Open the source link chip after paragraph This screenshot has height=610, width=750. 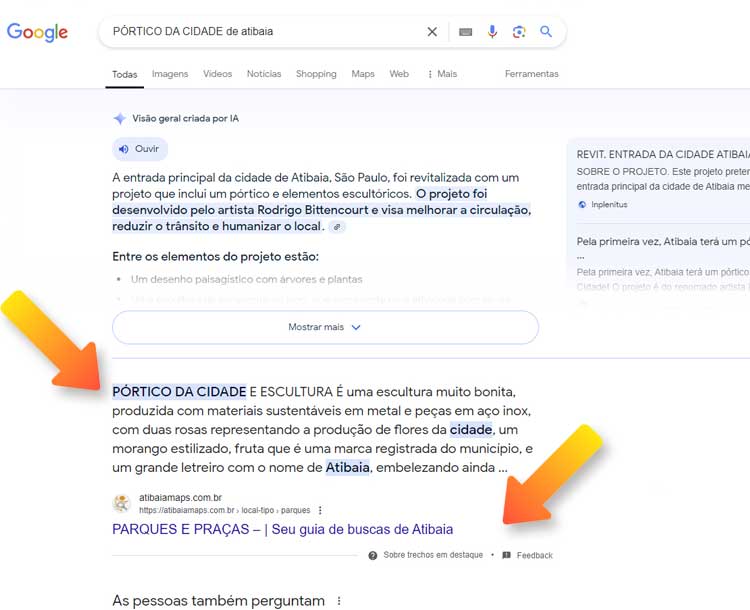[x=337, y=227]
